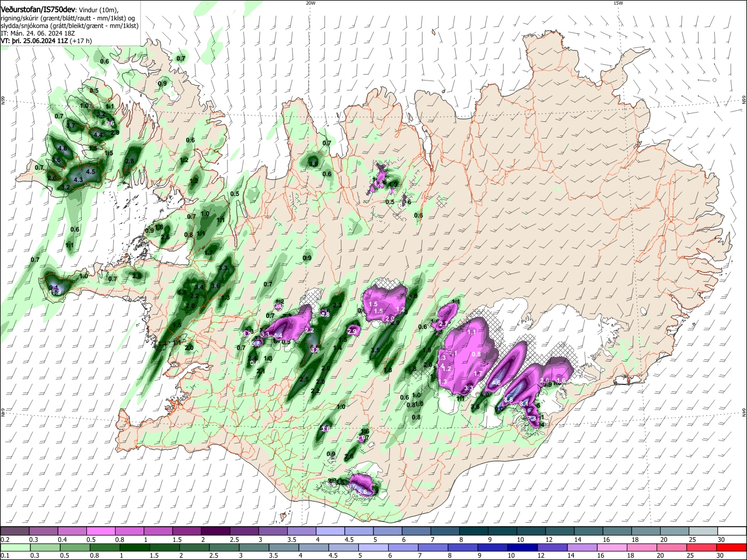Click the '30' label on the upper legend
Image resolution: width=747 pixels, height=560 pixels.
(x=721, y=540)
